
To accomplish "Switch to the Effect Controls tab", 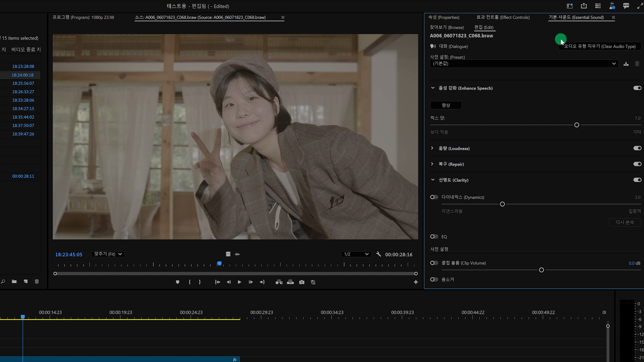I will pyautogui.click(x=503, y=17).
